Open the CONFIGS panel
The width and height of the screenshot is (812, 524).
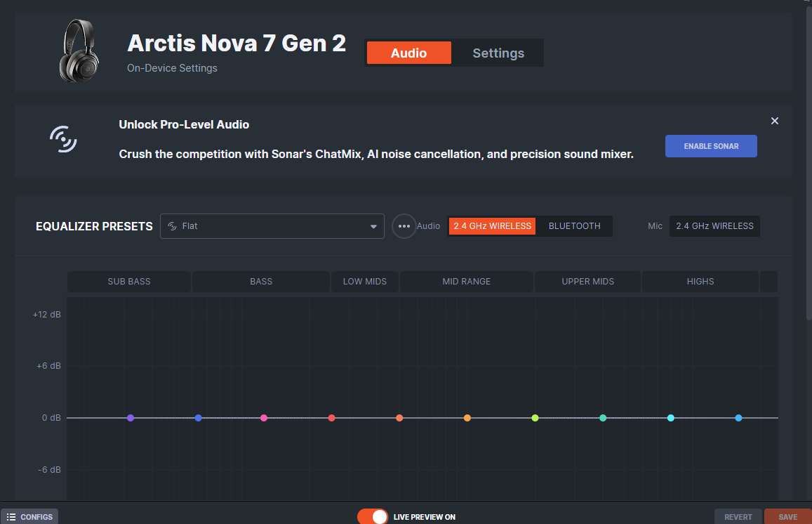[29, 517]
